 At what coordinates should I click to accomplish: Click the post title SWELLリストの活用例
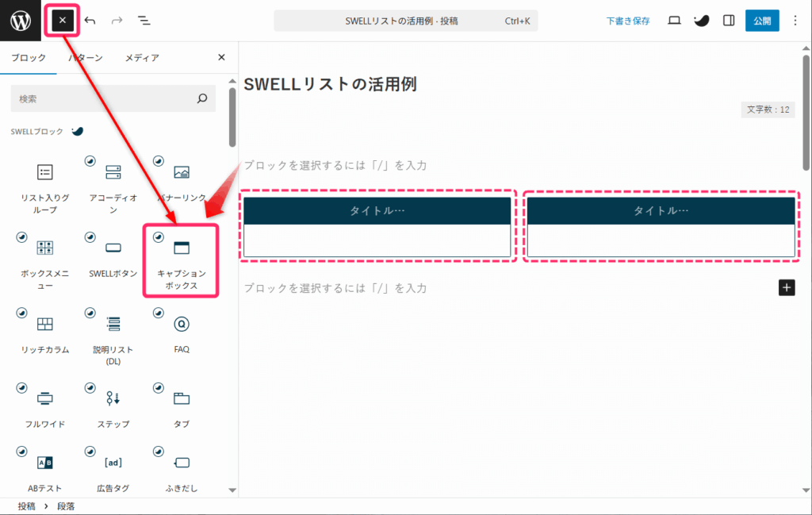click(331, 84)
